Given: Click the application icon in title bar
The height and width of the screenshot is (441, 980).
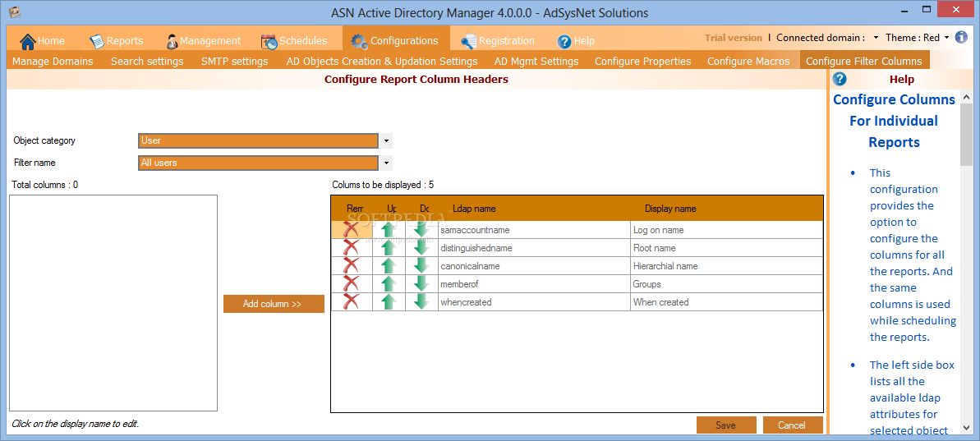Looking at the screenshot, I should [14, 11].
